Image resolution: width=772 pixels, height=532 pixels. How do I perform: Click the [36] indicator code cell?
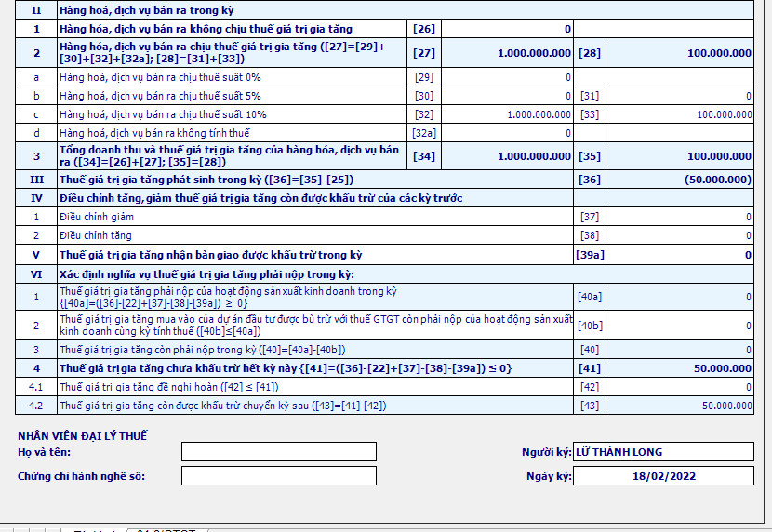590,180
